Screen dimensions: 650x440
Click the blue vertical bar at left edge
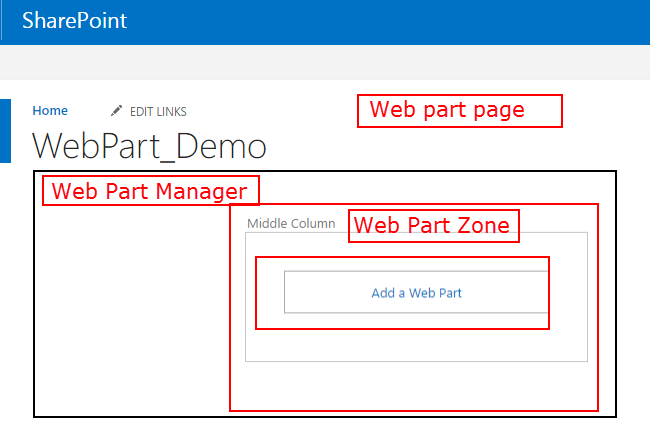click(x=5, y=130)
